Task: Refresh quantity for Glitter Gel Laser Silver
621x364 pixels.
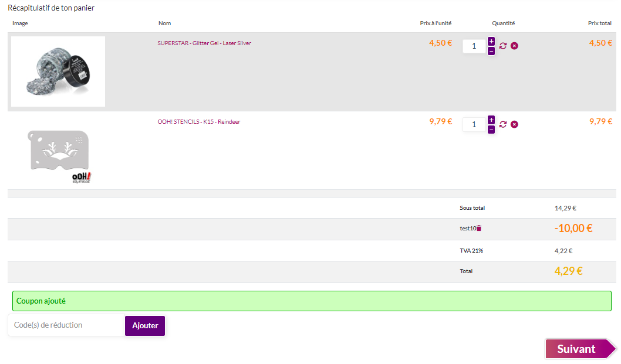Action: 503,46
